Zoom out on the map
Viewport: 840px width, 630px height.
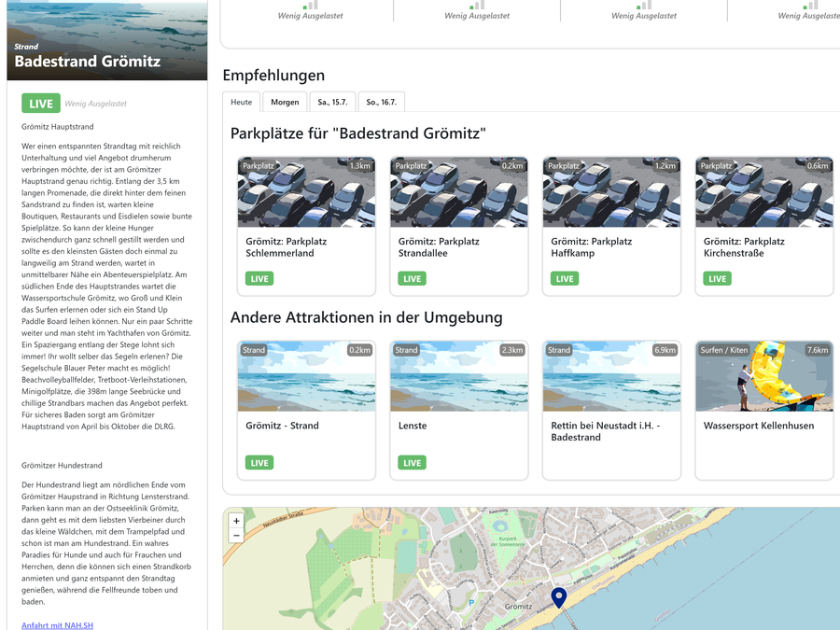[236, 535]
